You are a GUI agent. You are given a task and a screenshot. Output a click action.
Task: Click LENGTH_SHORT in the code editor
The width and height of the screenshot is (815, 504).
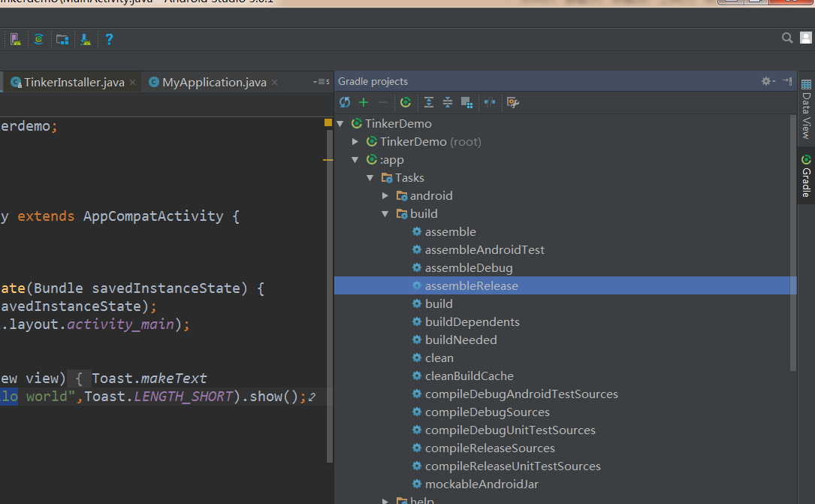[x=183, y=397]
